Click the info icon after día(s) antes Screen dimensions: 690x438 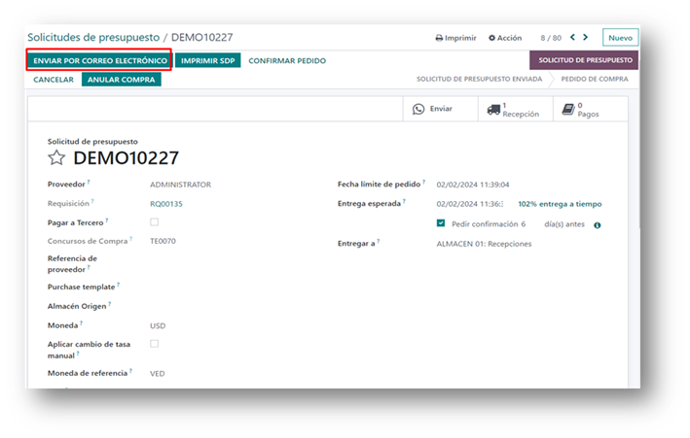pos(597,225)
